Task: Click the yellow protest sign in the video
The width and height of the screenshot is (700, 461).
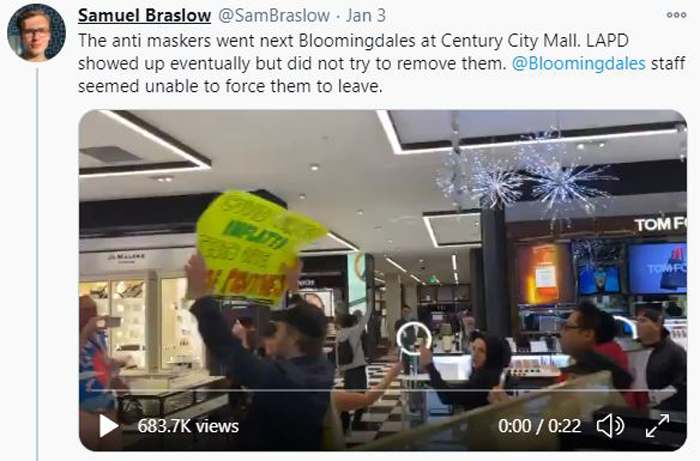Action: click(x=258, y=247)
